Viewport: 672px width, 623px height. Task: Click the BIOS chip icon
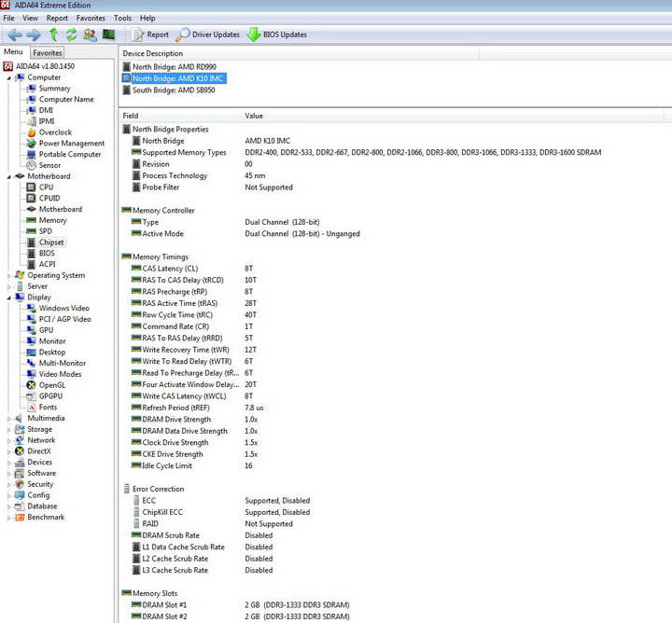point(32,253)
